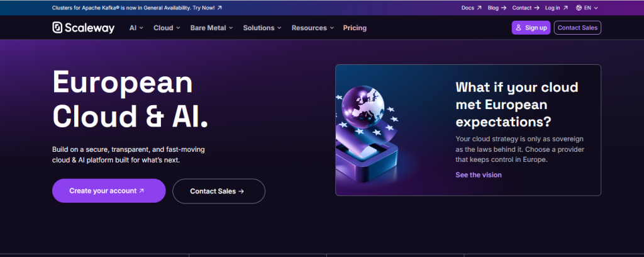Click the globe language icon
The image size is (644, 257).
579,8
